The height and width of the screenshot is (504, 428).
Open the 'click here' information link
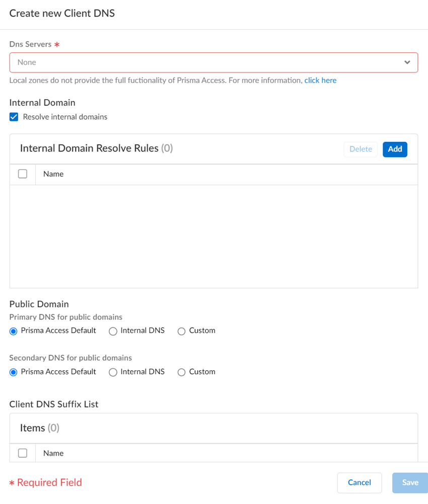tap(320, 80)
